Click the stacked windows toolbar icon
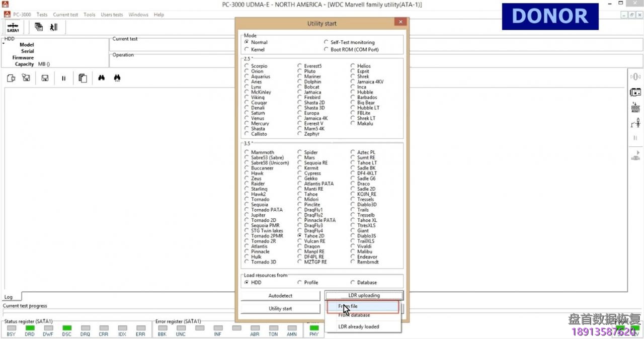Viewport: 644px width, 339px height. pyautogui.click(x=39, y=27)
